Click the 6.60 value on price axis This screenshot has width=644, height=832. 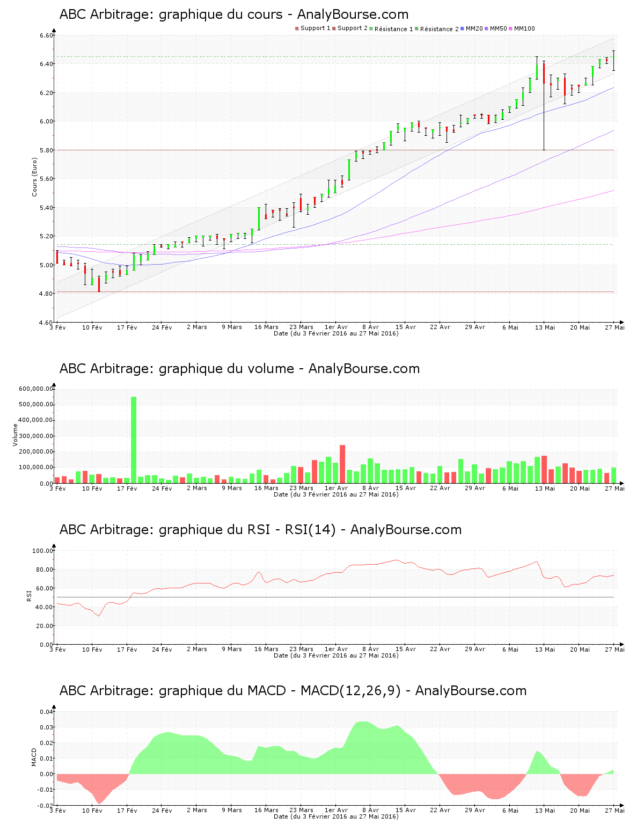[46, 36]
